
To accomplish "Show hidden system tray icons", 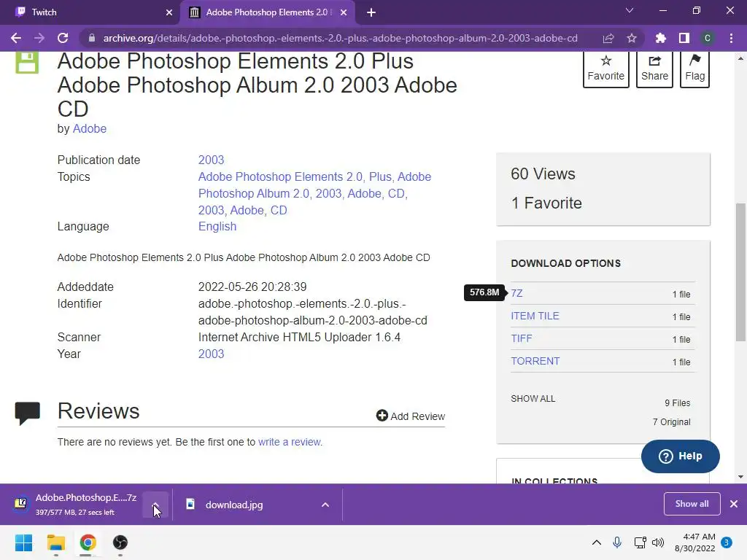I will point(596,542).
